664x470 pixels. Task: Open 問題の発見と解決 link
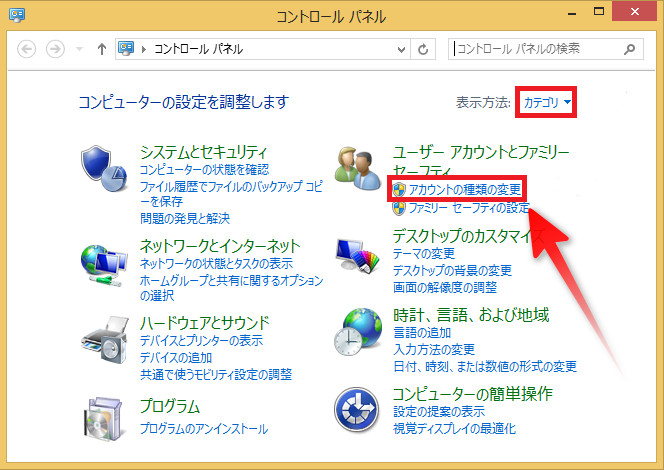pos(185,218)
